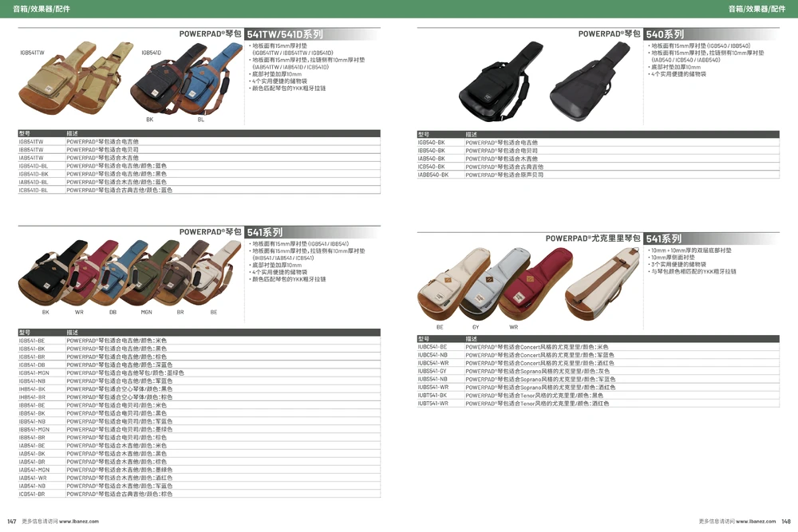The width and height of the screenshot is (798, 532).
Task: Select the IAB541-MGN table row
Action: coord(199,470)
